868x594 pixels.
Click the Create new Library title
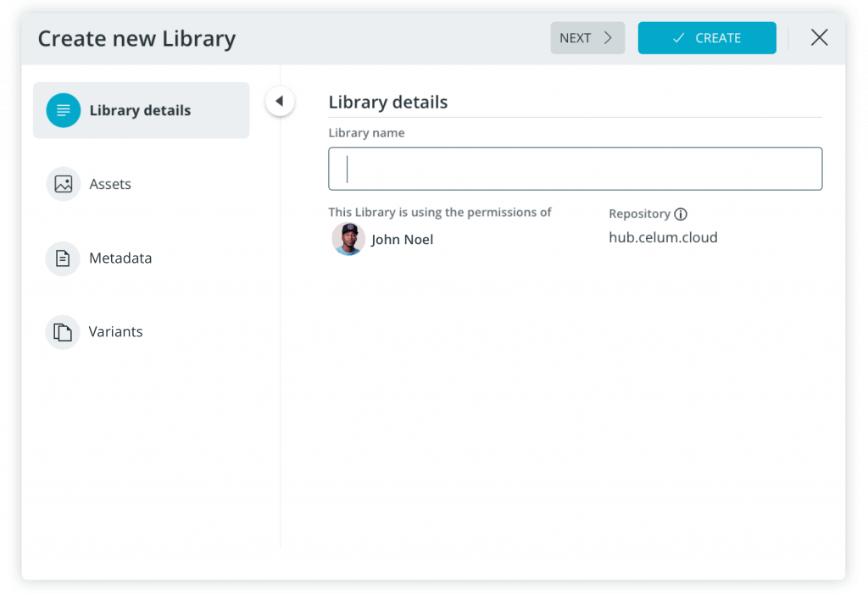tap(136, 38)
